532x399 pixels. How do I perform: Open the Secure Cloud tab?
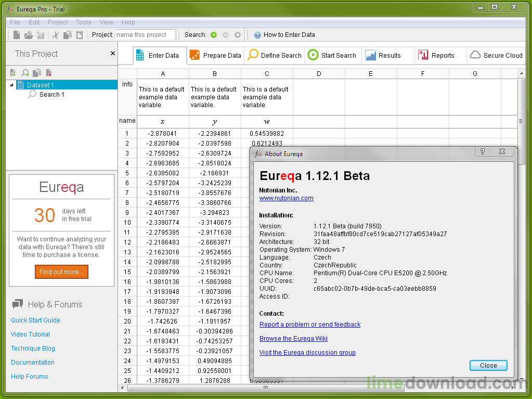pos(496,55)
